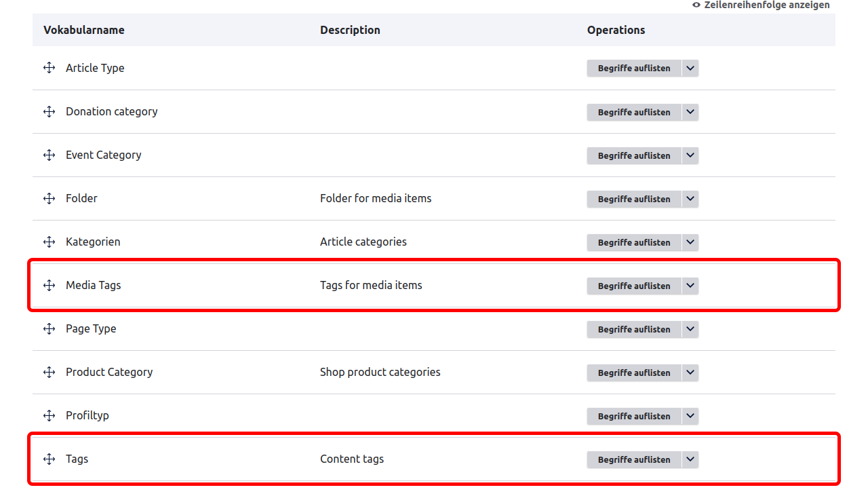
Task: Select the Media Tags vocabulary name
Action: point(93,285)
